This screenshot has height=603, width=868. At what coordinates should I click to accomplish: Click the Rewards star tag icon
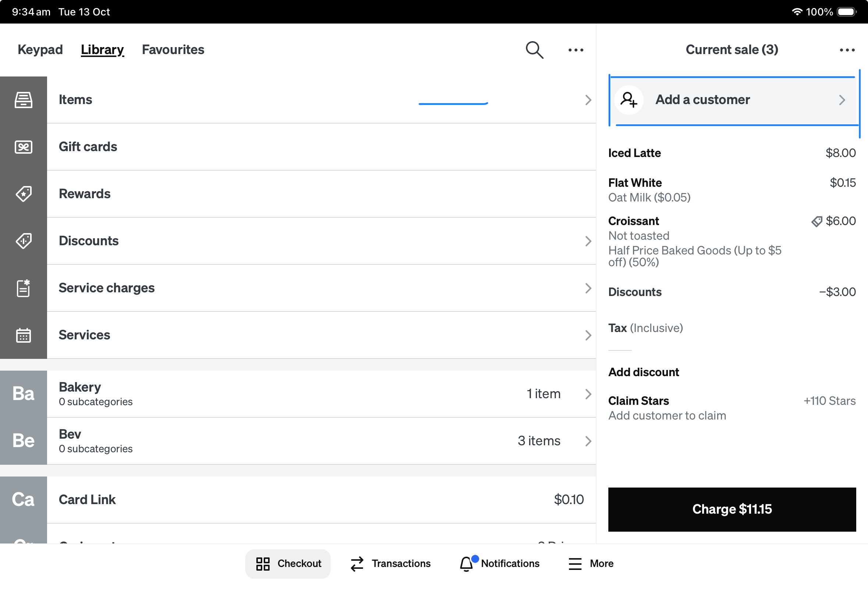[24, 194]
